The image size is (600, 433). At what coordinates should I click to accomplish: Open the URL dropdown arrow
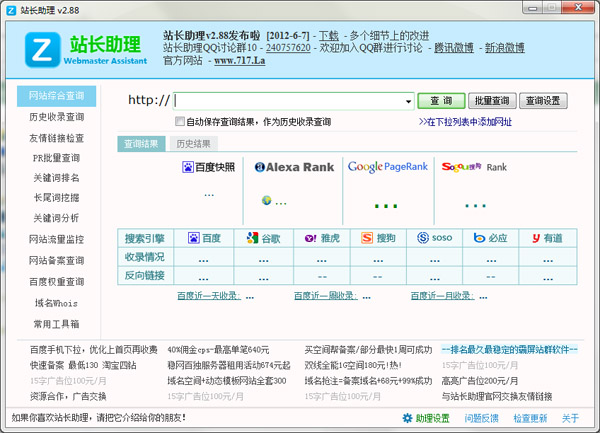pos(408,101)
